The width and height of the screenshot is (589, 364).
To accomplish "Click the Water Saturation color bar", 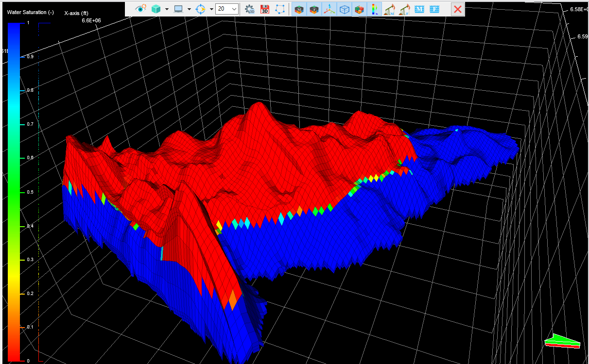I will [x=14, y=192].
